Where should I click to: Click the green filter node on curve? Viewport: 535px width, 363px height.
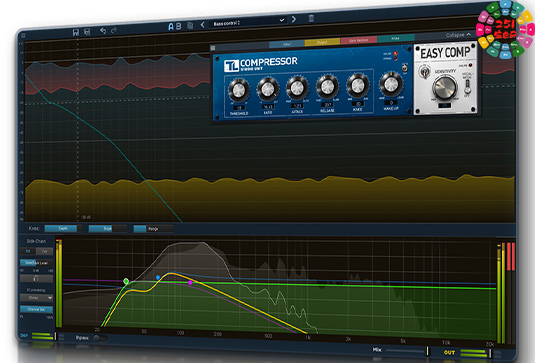(x=126, y=281)
